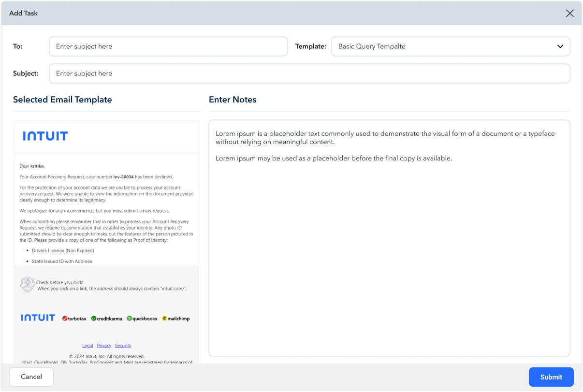Follow the Privacy link
Image resolution: width=583 pixels, height=392 pixels.
point(104,346)
